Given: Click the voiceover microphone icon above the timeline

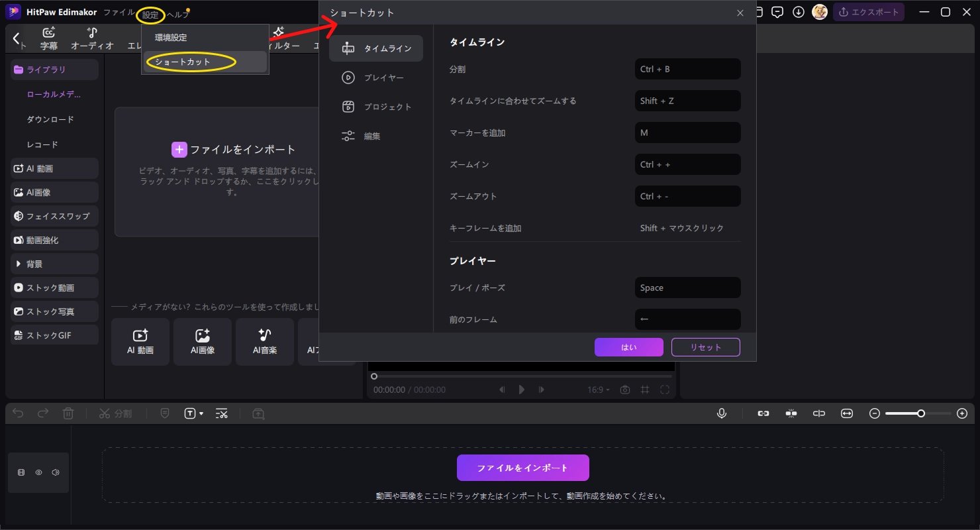Looking at the screenshot, I should click(722, 413).
